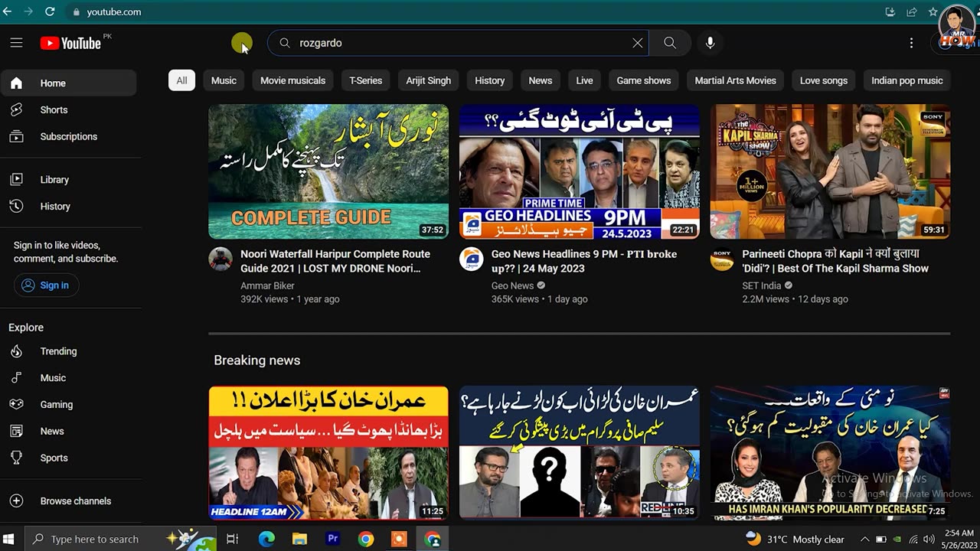980x551 pixels.
Task: Open History in sidebar
Action: (69, 206)
